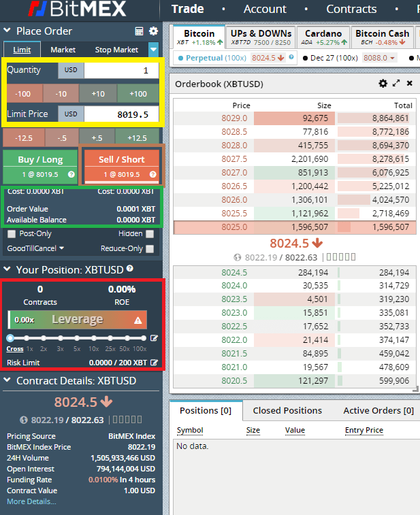Increase quantity by 10

click(98, 94)
